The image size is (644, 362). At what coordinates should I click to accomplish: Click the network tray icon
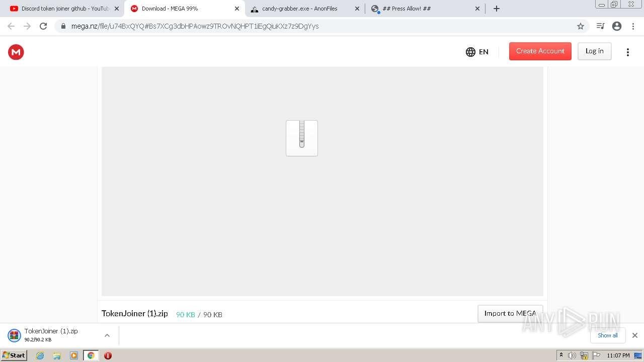click(x=584, y=355)
